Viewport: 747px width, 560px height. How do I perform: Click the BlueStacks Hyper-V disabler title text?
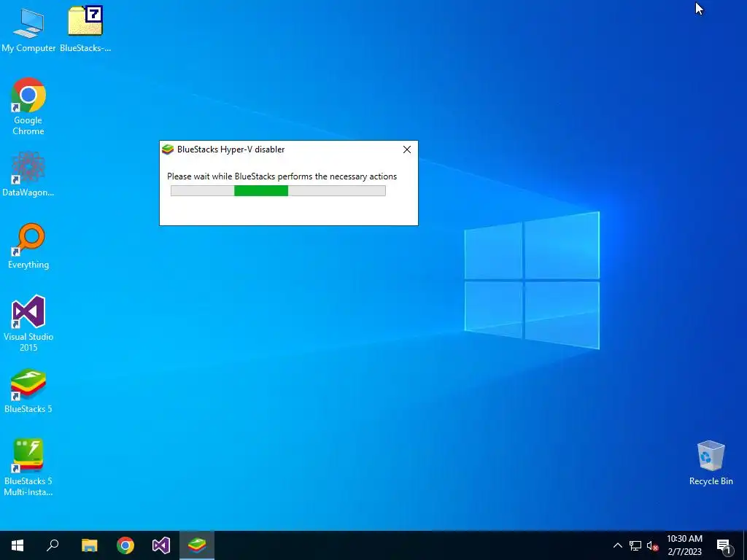[231, 149]
